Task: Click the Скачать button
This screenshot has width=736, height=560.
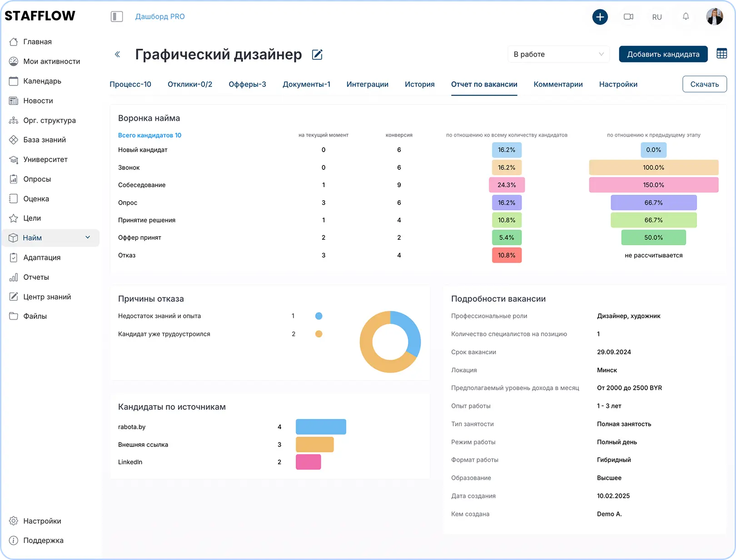Action: pos(704,84)
